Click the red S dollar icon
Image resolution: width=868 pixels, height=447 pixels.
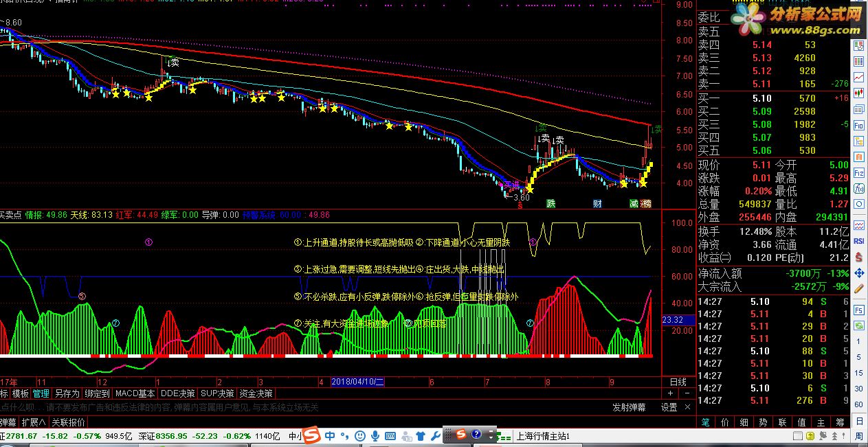pos(858,256)
